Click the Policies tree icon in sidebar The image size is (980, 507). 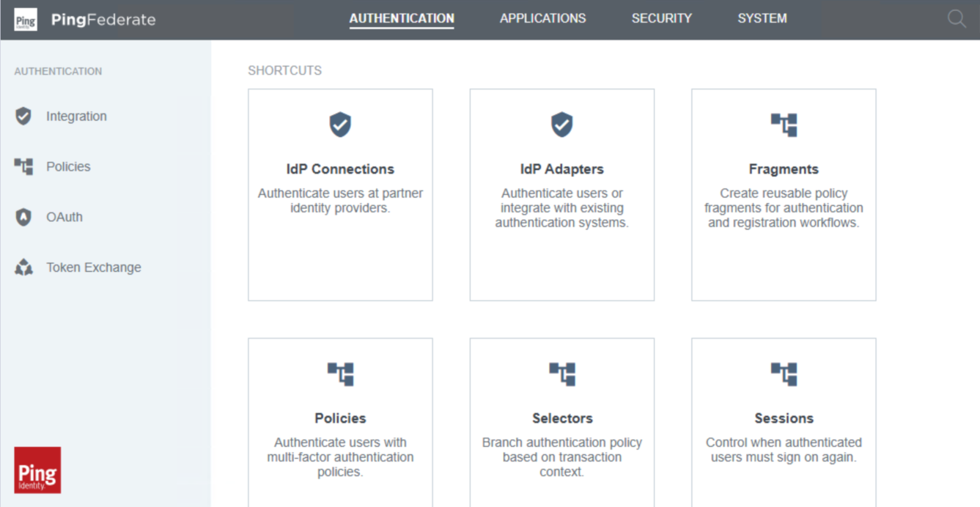point(23,166)
